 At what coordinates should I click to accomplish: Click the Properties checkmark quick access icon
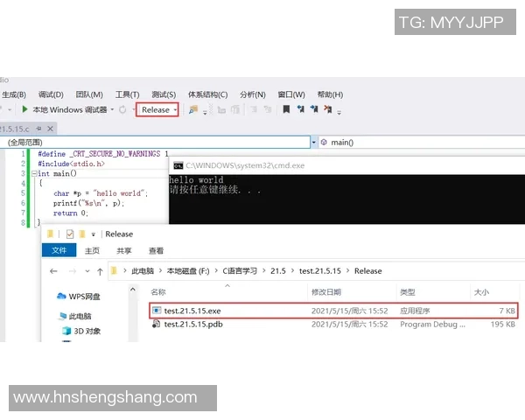pyautogui.click(x=70, y=234)
